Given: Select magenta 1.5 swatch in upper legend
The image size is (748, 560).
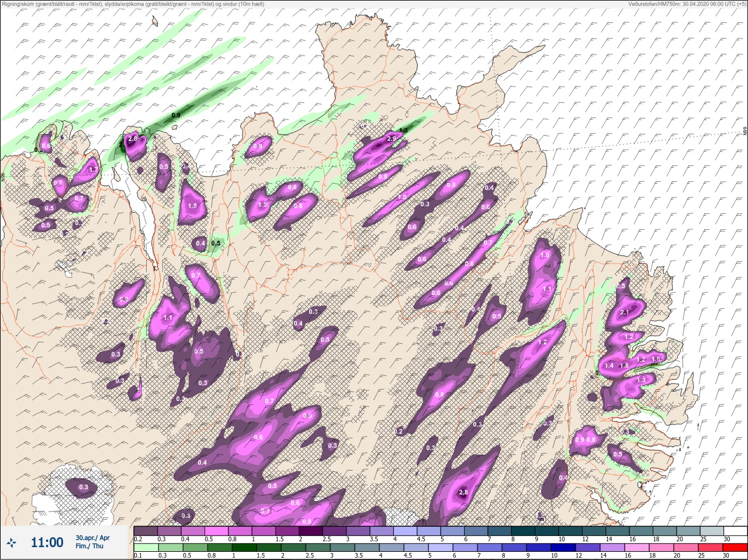Looking at the screenshot, I should tap(288, 531).
